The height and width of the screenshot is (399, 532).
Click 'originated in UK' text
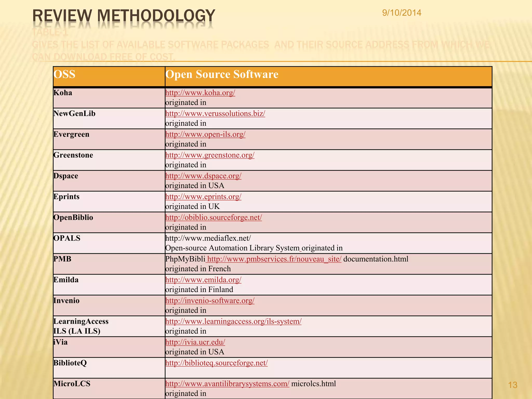tap(192, 207)
